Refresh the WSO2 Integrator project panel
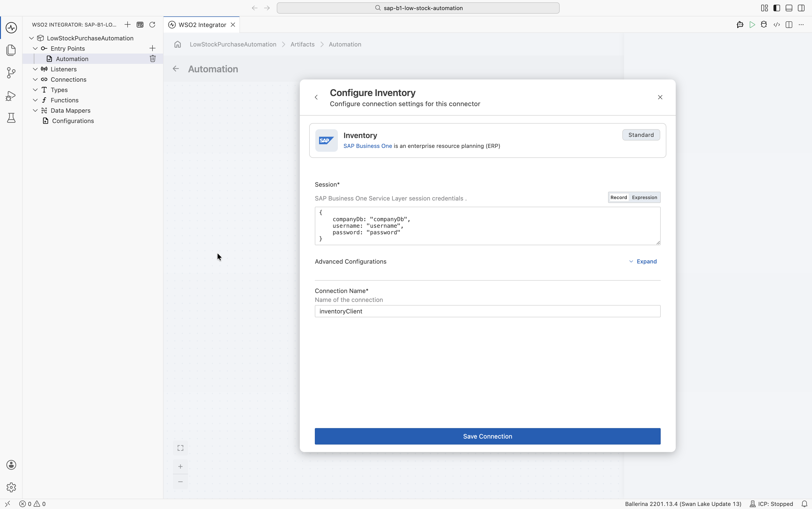The height and width of the screenshot is (509, 812). click(152, 25)
